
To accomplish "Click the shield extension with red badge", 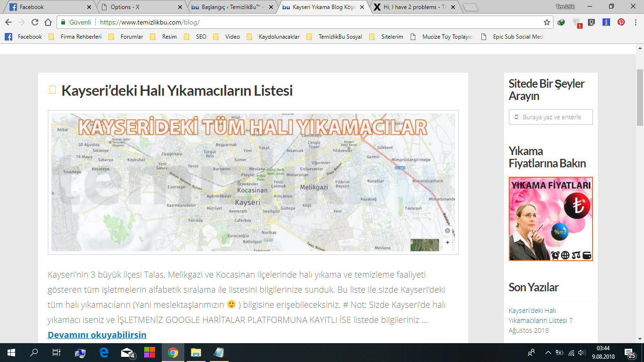I will tap(577, 23).
